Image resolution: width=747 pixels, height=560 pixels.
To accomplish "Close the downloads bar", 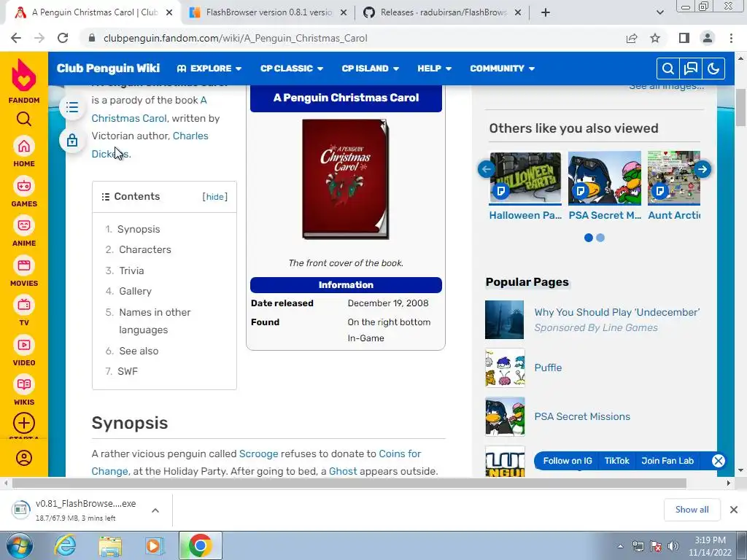I will click(x=734, y=510).
